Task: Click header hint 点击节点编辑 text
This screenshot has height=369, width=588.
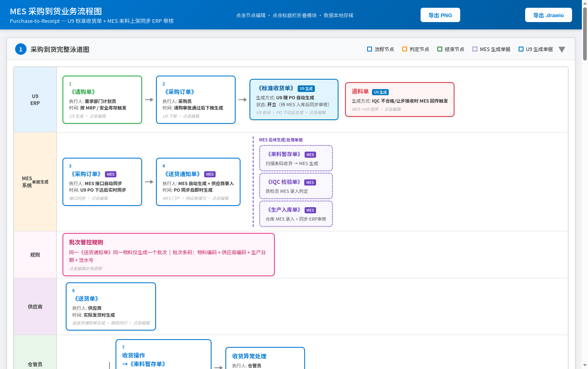Action: tap(251, 15)
